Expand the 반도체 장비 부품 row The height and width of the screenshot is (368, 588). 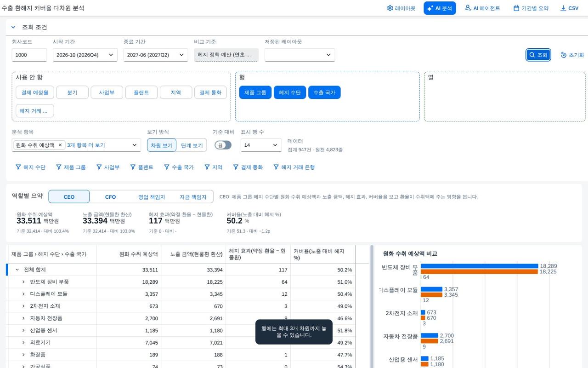coord(23,282)
